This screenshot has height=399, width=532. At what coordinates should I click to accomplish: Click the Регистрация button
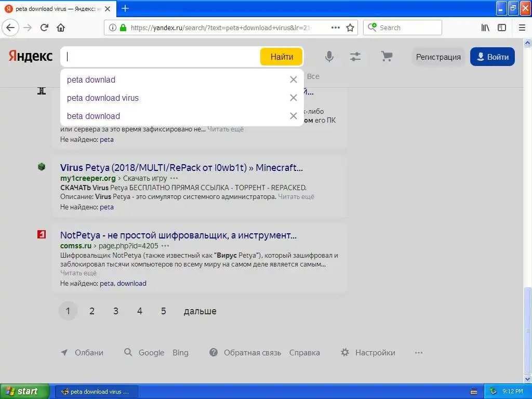coord(438,57)
